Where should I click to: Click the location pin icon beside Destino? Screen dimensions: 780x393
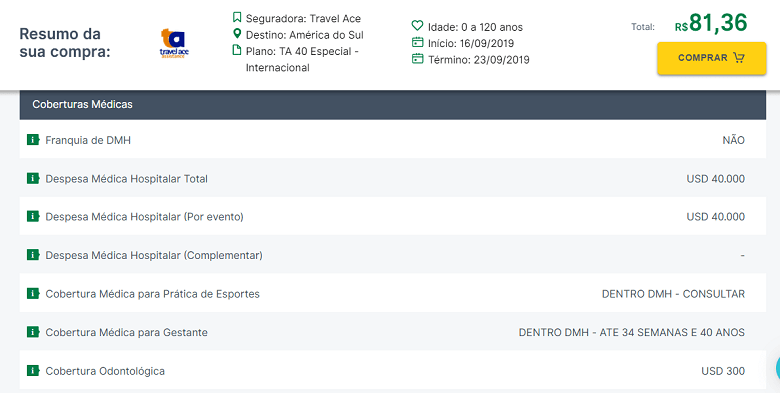click(237, 34)
